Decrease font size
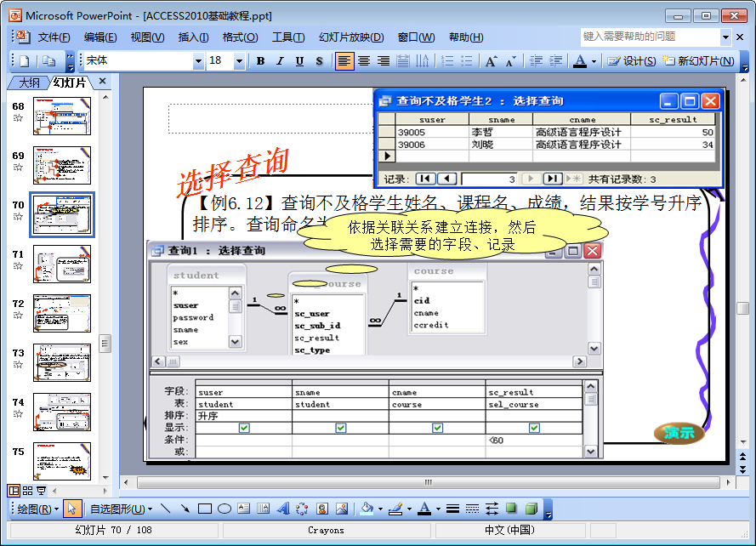The height and width of the screenshot is (546, 756). (x=510, y=61)
